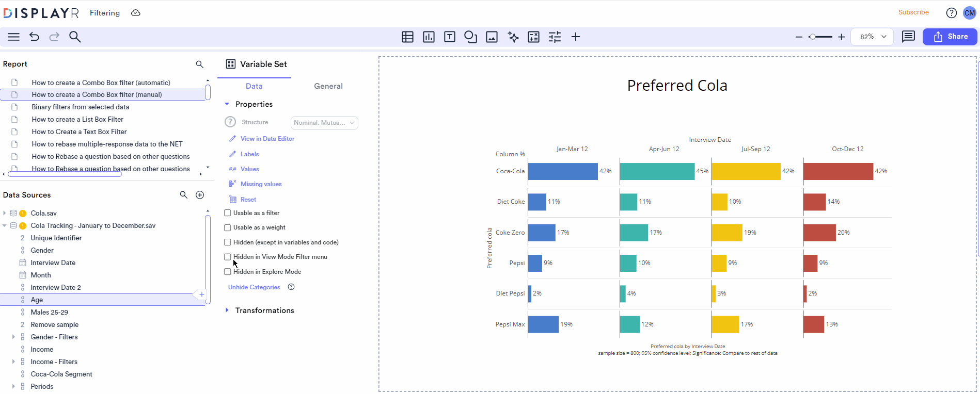Open Unhide Categories help icon
Screen dimensions: 980x394
291,287
